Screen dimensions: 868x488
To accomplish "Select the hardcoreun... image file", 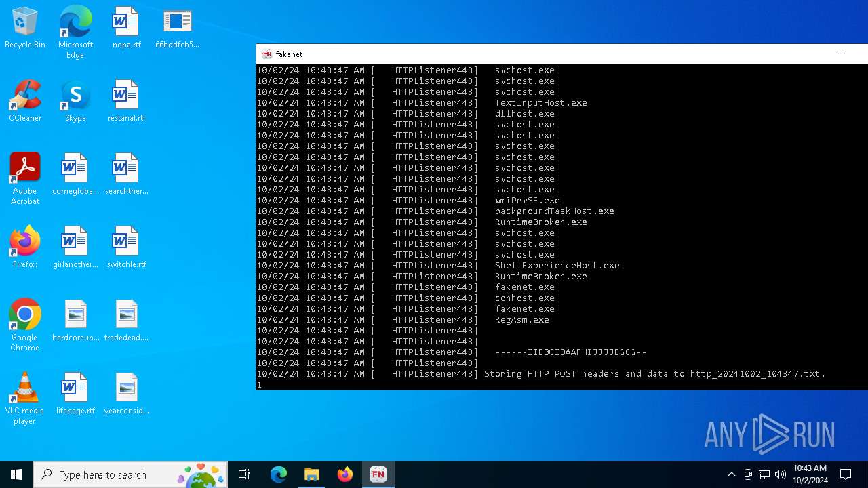I will point(75,321).
